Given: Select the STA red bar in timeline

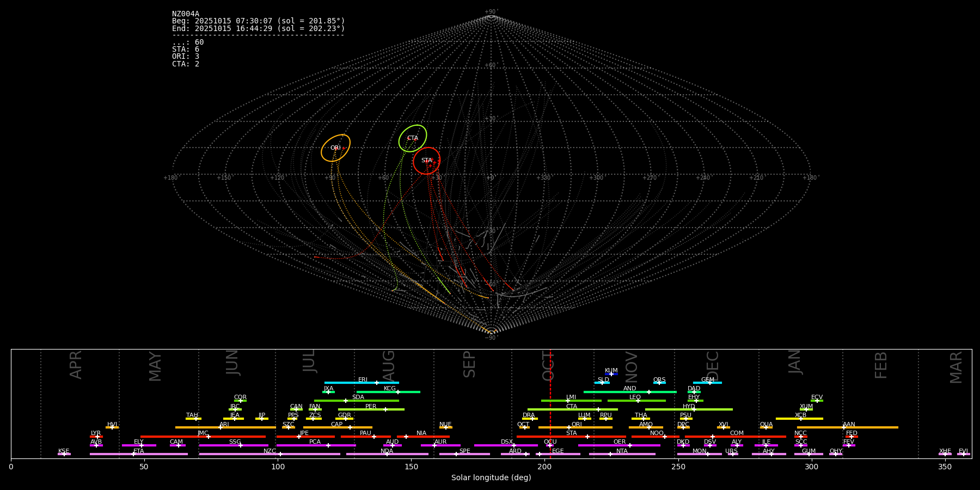Looking at the screenshot, I should coord(572,436).
